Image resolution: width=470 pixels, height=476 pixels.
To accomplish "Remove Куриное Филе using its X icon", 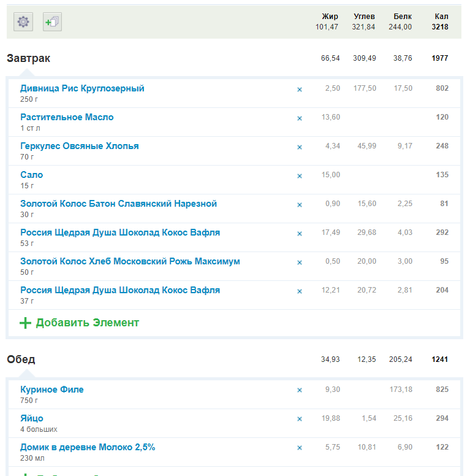I will (300, 390).
